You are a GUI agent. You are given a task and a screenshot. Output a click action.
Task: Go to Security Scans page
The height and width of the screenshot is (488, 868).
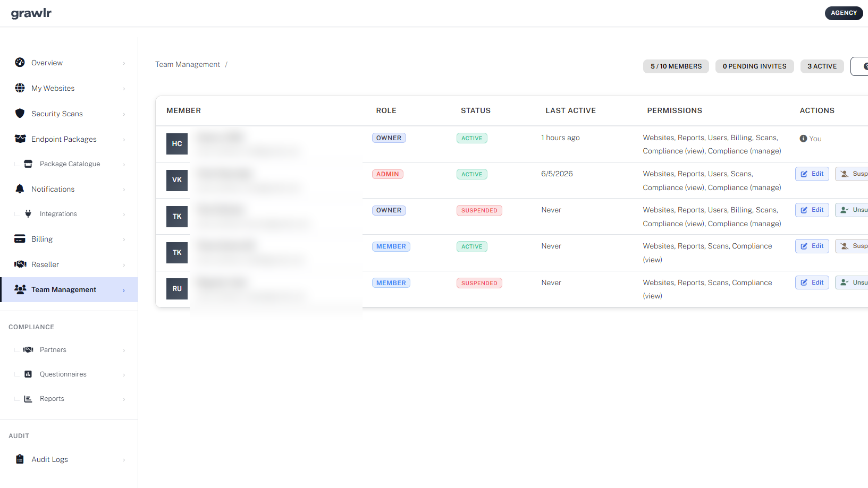click(x=69, y=114)
